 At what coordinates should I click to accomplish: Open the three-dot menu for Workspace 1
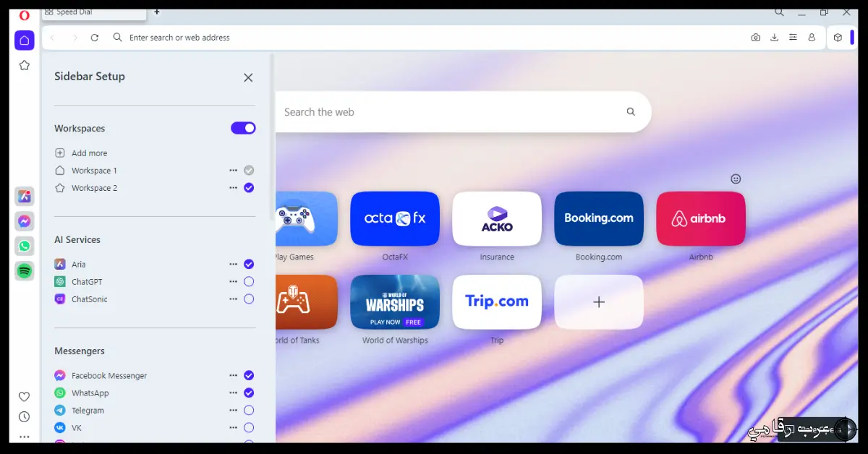point(233,171)
